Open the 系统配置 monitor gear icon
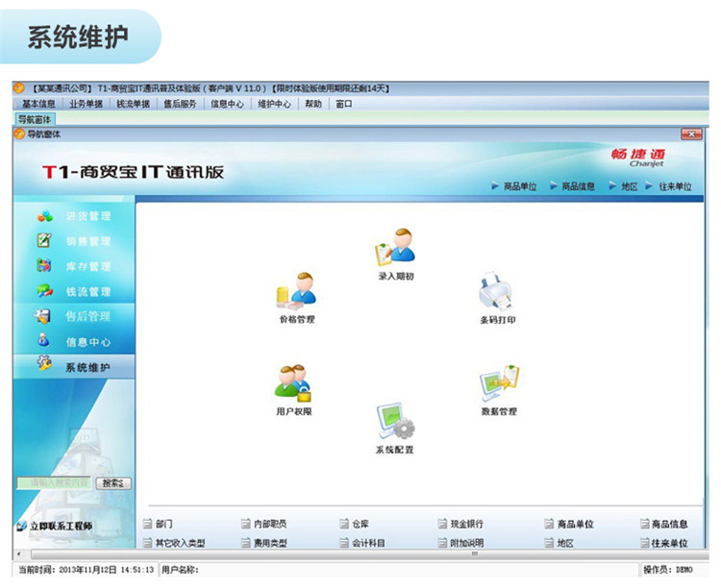This screenshot has width=721, height=588. coord(395,421)
